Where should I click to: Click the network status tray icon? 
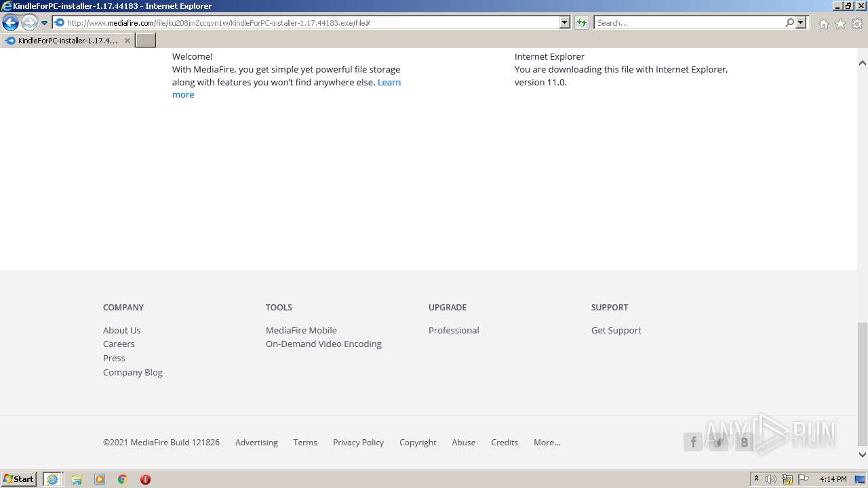point(787,479)
